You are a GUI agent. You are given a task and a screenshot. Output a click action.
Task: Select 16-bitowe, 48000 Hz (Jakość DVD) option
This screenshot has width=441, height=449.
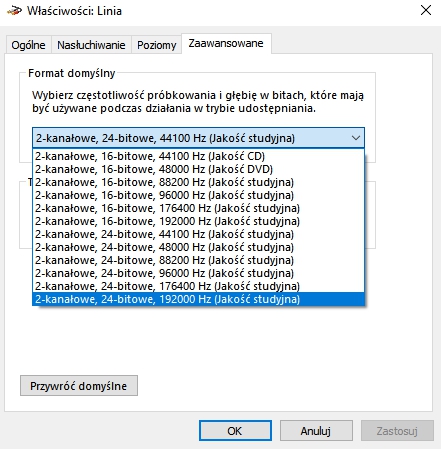coord(198,169)
